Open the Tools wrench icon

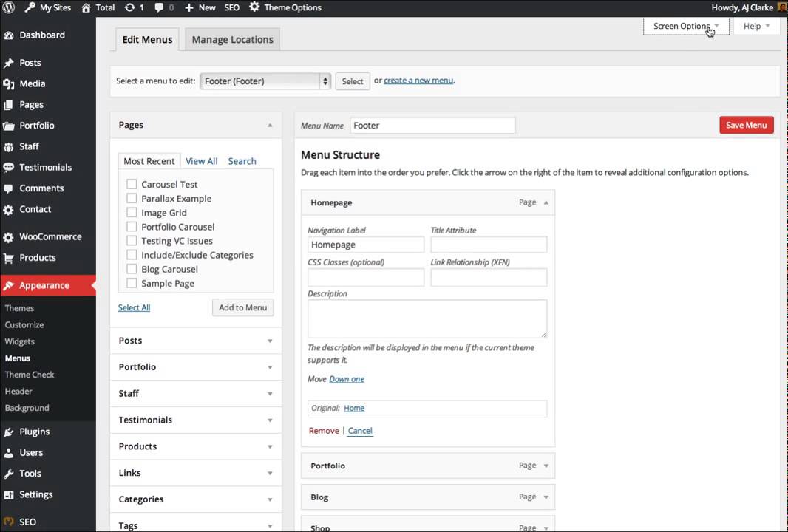coord(9,474)
